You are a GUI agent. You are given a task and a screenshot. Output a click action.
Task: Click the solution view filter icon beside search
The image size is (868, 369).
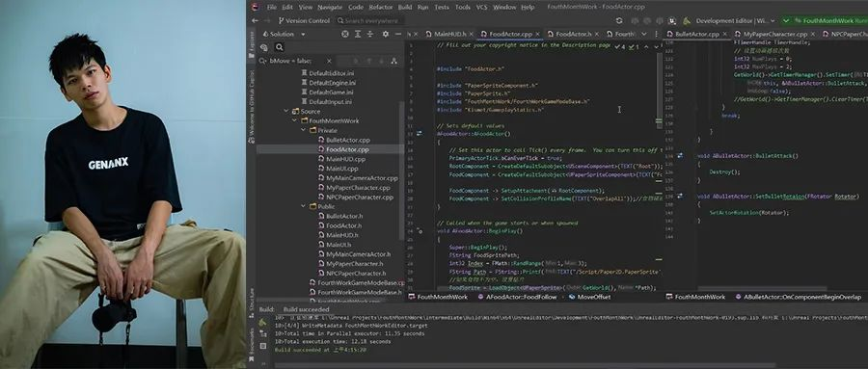(264, 47)
